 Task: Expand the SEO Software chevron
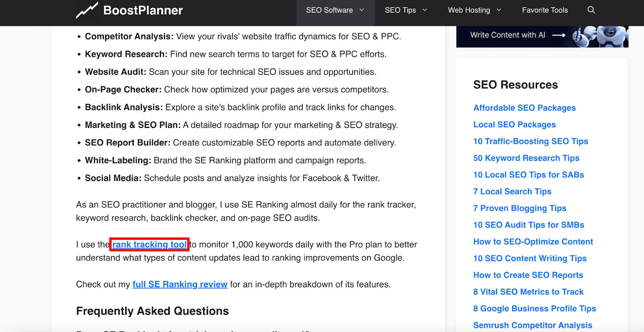tap(361, 10)
